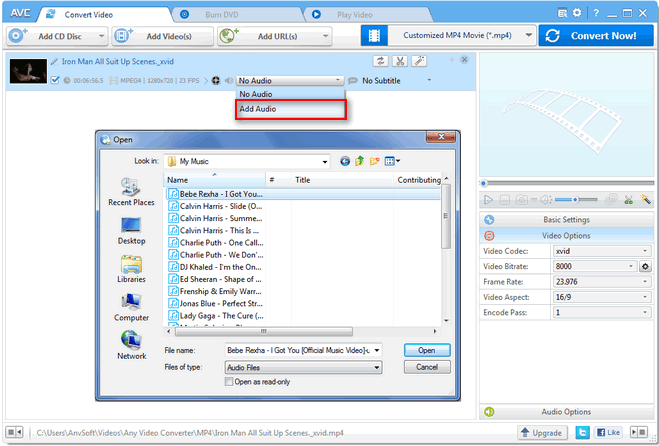Viewport: 659px width, 446px height.
Task: Click the Facebook Like button
Action: tap(608, 433)
